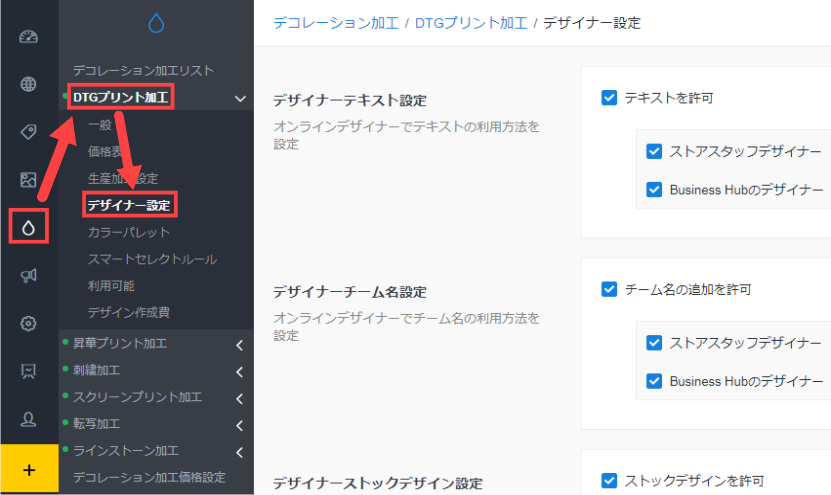831x495 pixels.
Task: Select カラーパレット in the sidebar
Action: pos(129,232)
